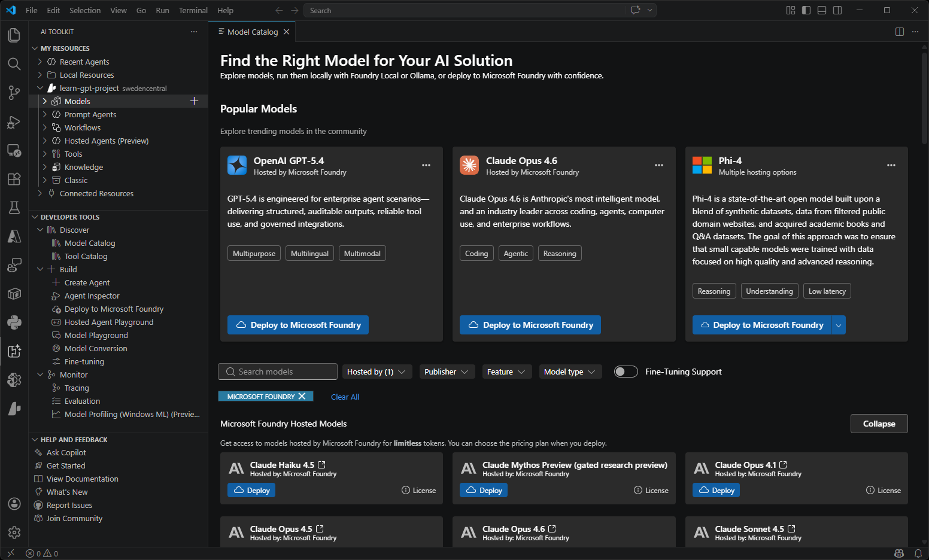
Task: Click Clear All to reset filters
Action: [345, 396]
